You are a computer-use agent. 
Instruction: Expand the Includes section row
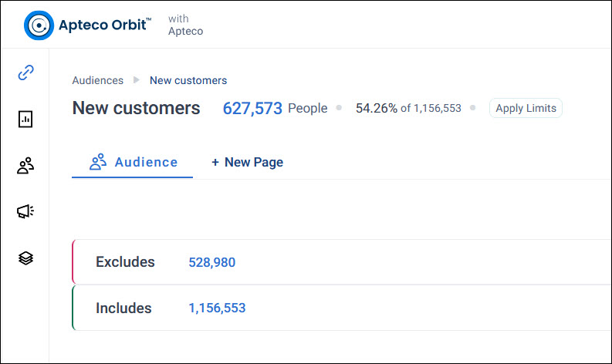tap(342, 308)
